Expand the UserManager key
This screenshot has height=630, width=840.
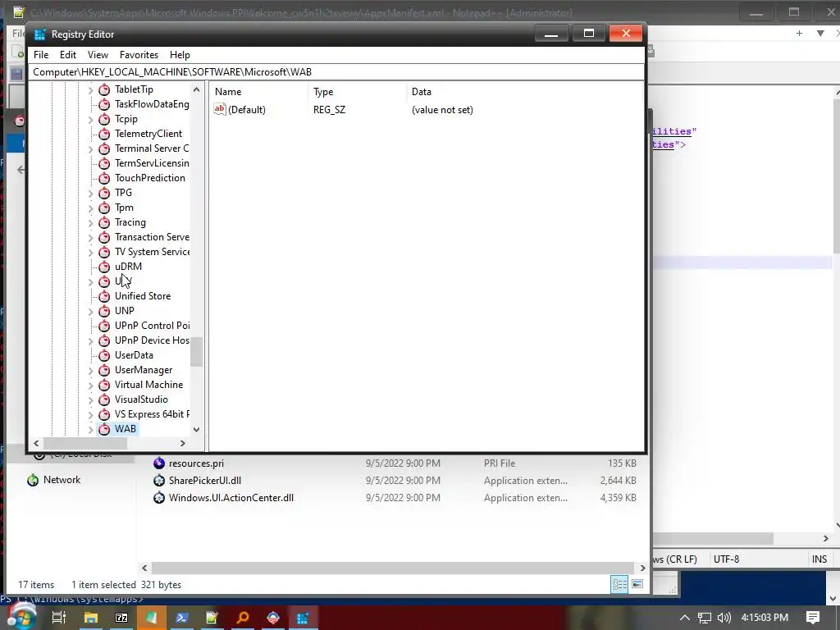90,371
